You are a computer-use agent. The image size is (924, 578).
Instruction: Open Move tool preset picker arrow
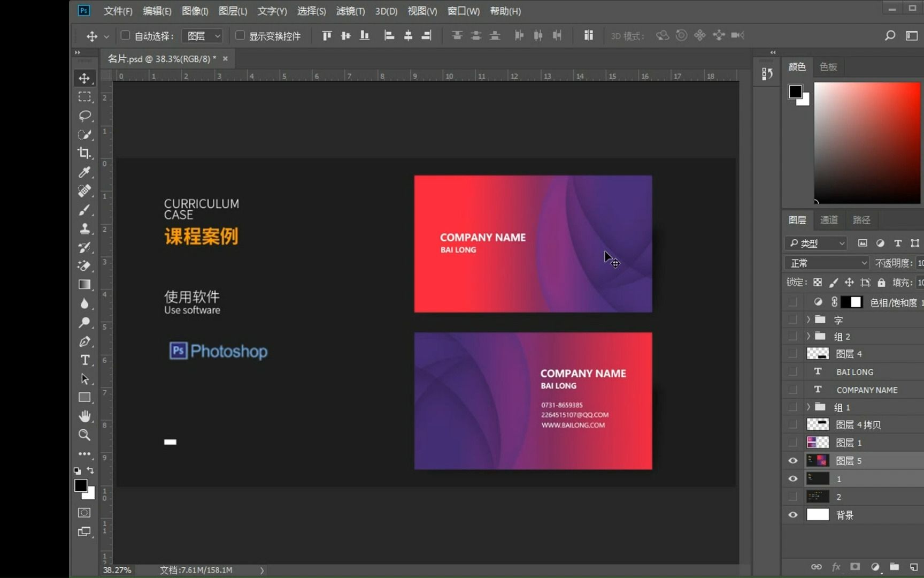(106, 36)
